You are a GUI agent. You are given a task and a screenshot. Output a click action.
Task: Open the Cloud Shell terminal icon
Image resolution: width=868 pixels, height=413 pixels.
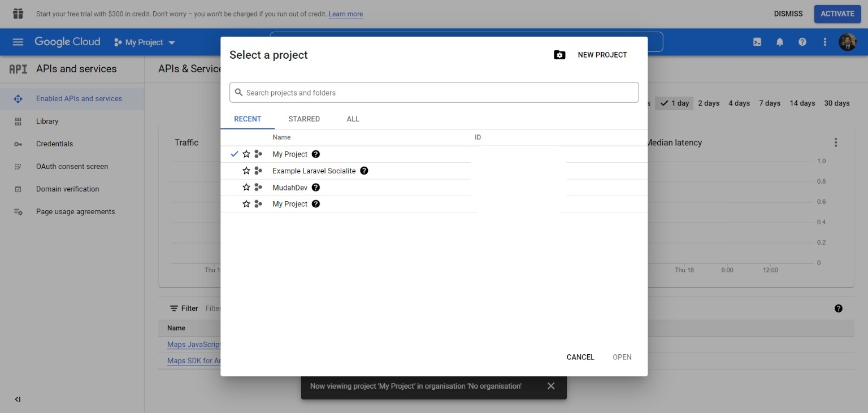(x=757, y=42)
